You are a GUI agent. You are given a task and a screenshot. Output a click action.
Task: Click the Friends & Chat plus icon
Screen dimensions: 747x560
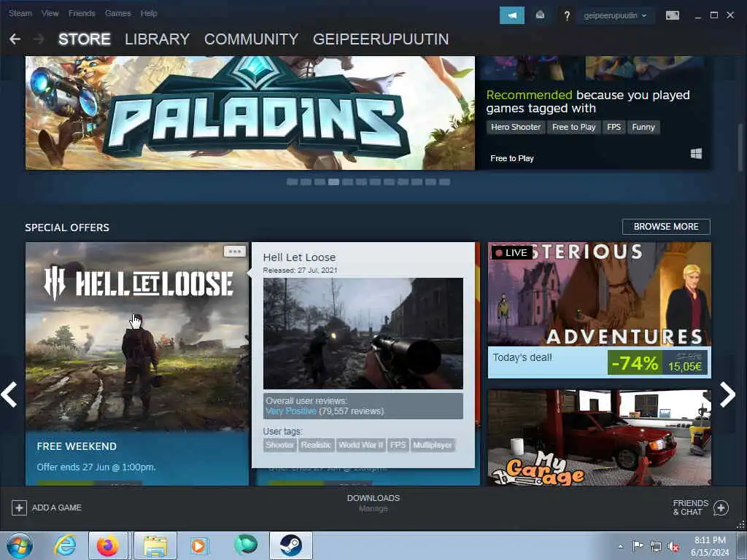click(721, 508)
